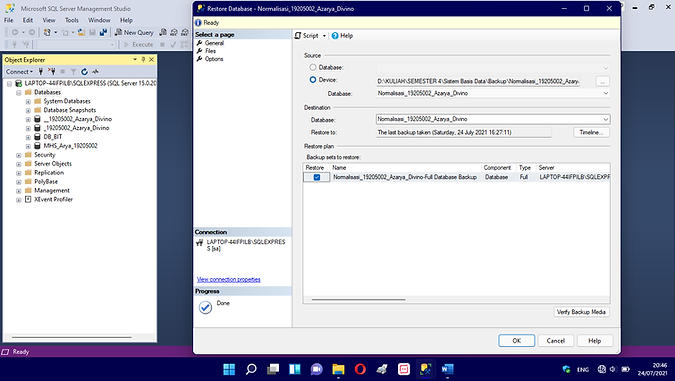Open the Object Explorer window position dropdown arrow
The width and height of the screenshot is (675, 381).
click(135, 59)
